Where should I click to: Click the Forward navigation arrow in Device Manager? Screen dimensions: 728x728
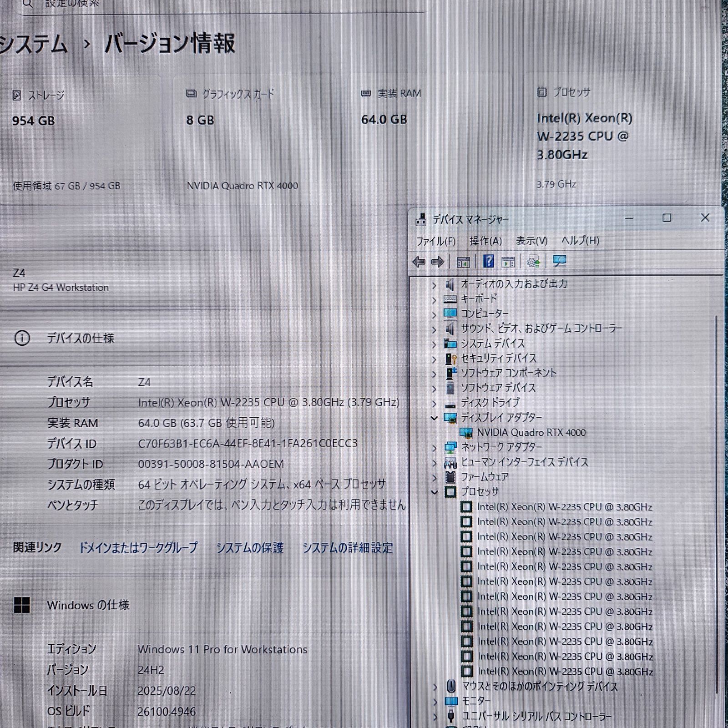(x=437, y=262)
